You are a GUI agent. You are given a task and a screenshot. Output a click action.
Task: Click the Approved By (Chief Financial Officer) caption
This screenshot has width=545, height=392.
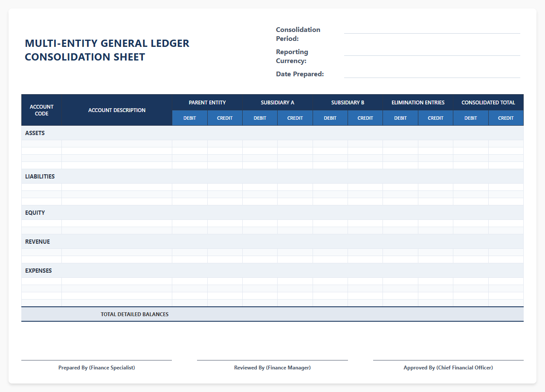point(448,367)
